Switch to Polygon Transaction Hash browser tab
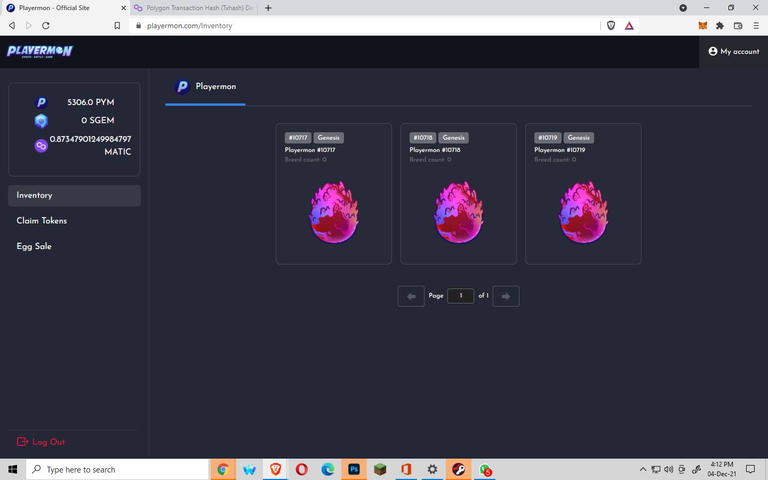The image size is (768, 480). [x=193, y=8]
